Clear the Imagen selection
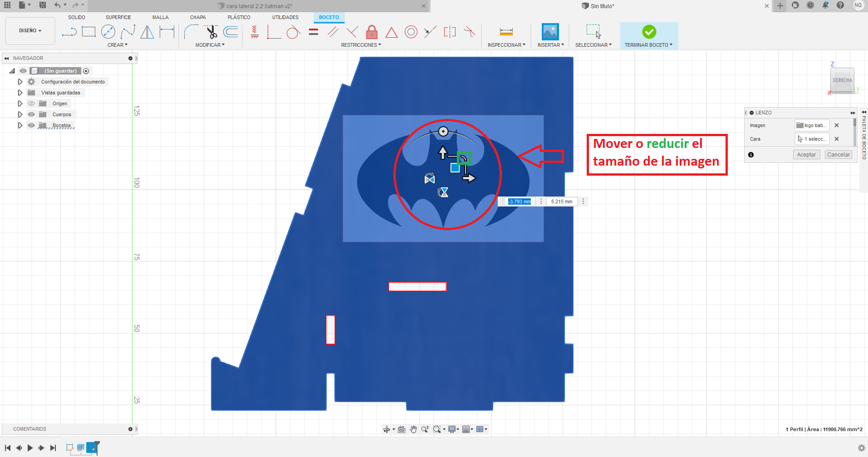The image size is (868, 457). point(837,125)
